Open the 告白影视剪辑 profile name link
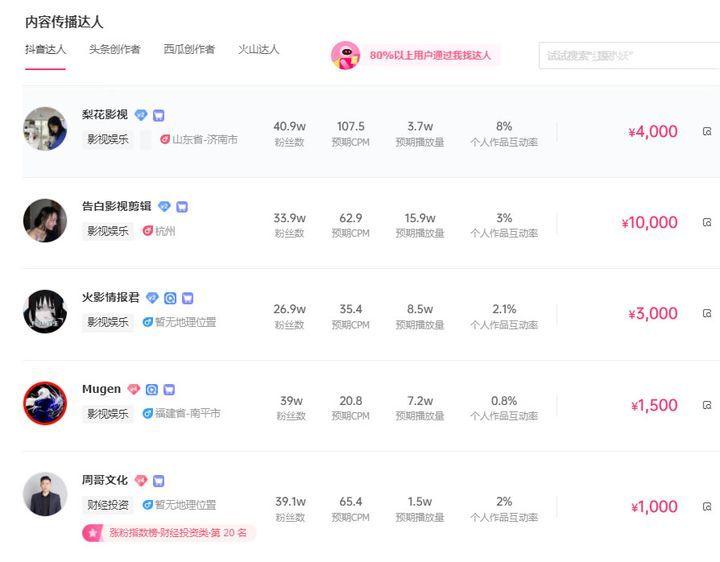The height and width of the screenshot is (562, 720). (117, 206)
